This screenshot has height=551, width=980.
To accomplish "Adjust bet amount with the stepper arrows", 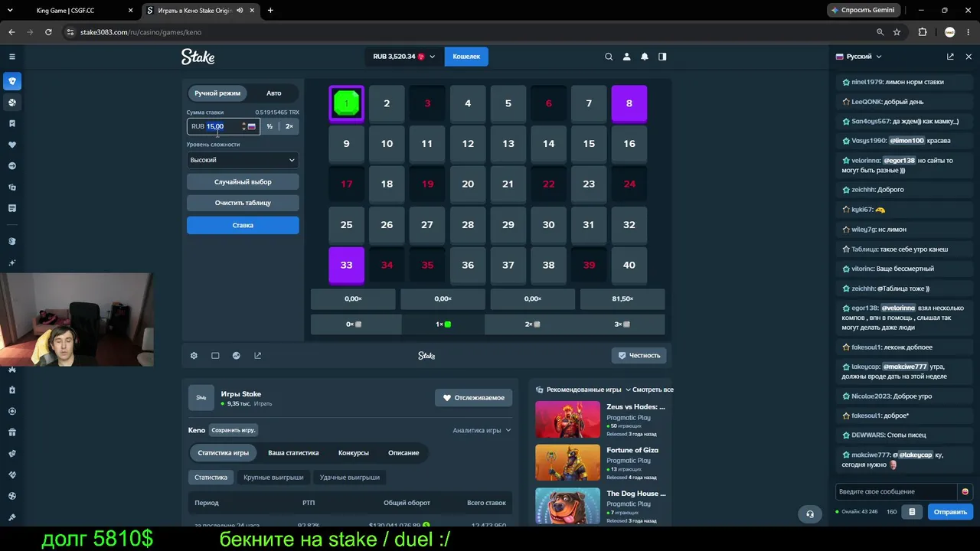I will coord(243,126).
